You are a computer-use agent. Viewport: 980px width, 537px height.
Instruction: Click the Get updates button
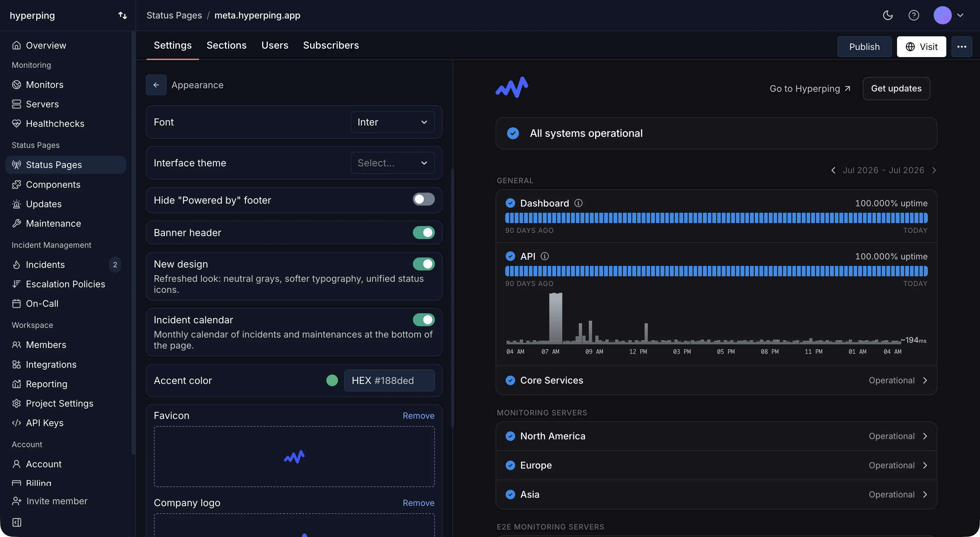(896, 88)
